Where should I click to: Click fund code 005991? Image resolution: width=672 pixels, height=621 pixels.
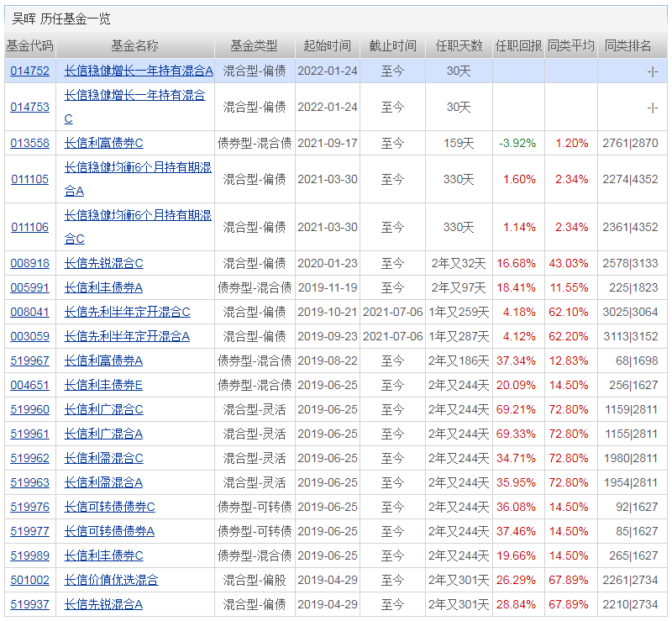(x=29, y=287)
